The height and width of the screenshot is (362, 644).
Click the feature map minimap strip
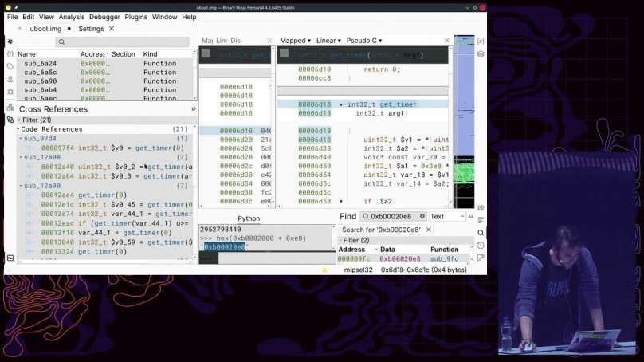[x=463, y=120]
